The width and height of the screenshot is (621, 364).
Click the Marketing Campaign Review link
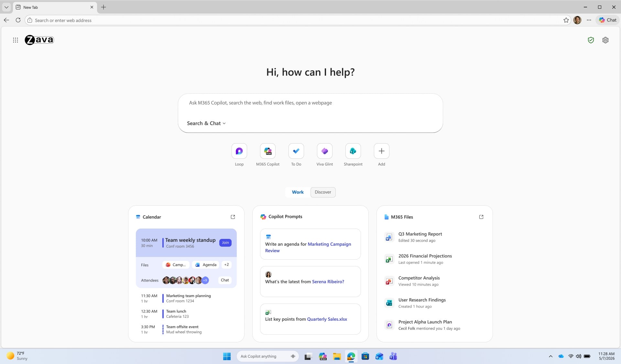tap(308, 247)
